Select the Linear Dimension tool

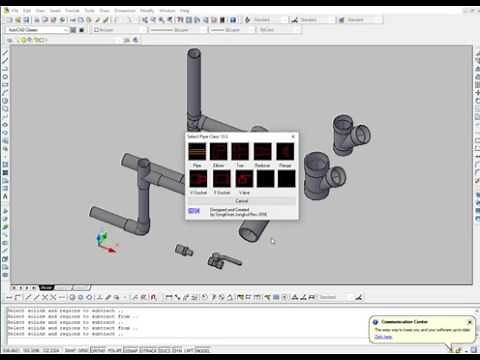169,297
